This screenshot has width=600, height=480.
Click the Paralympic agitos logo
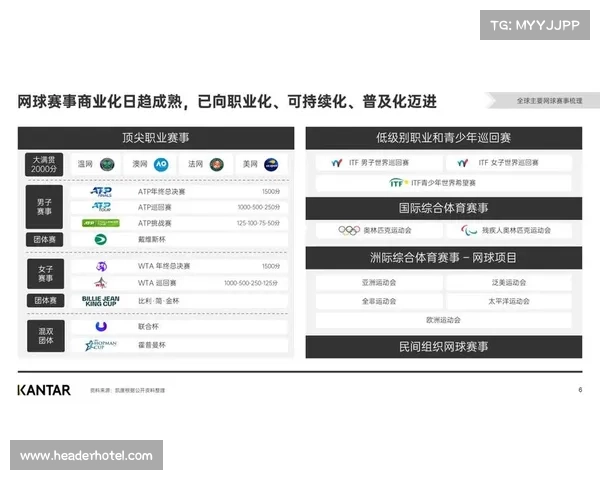469,230
